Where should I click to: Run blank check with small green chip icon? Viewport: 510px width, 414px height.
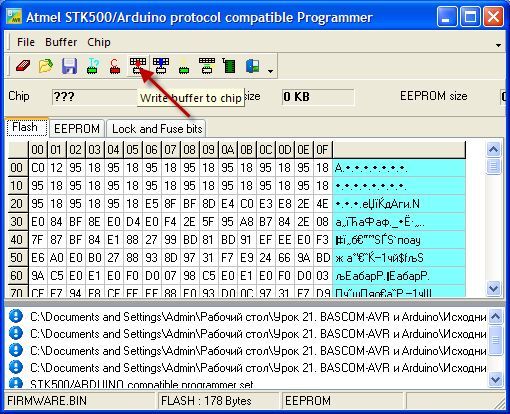(x=184, y=68)
